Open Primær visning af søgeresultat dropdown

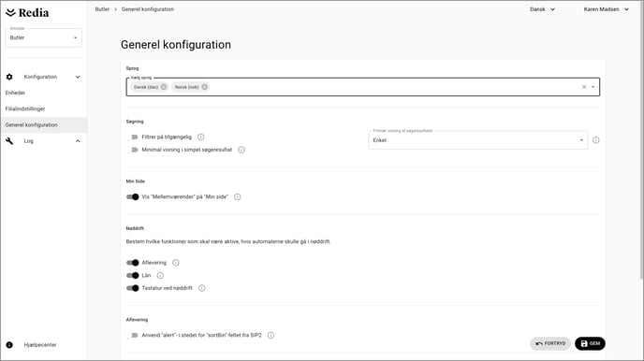pos(478,140)
